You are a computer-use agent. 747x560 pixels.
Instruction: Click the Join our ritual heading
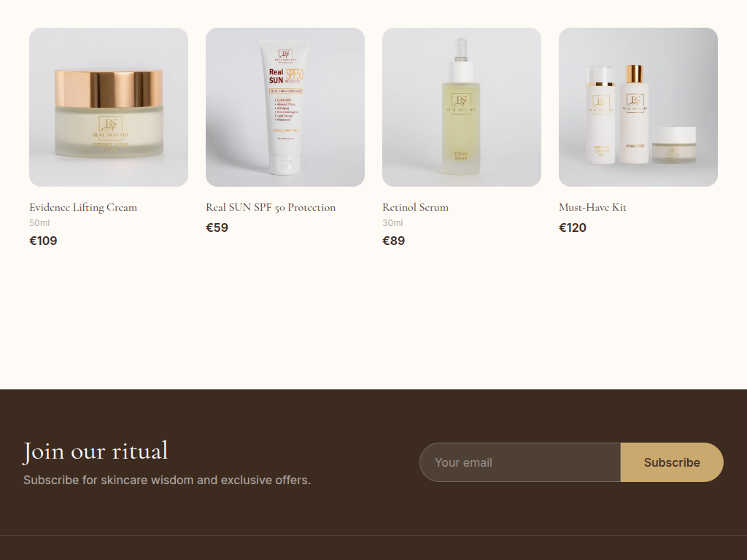point(96,451)
